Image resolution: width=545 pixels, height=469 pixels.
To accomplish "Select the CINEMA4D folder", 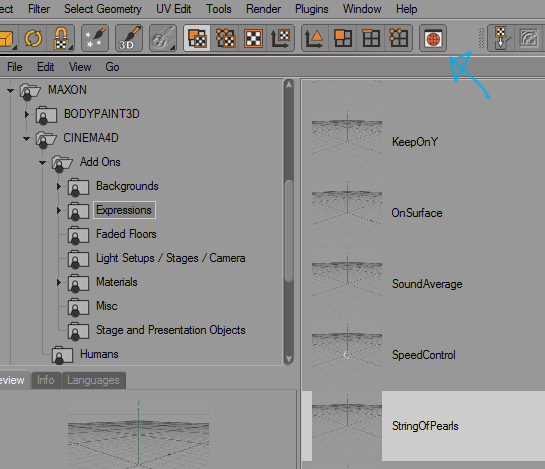I will pyautogui.click(x=91, y=138).
